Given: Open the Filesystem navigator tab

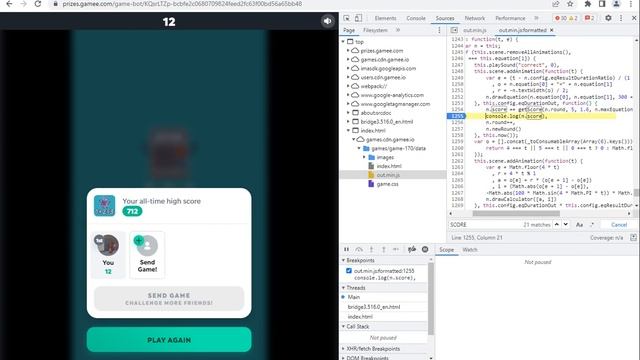Looking at the screenshot, I should point(375,30).
